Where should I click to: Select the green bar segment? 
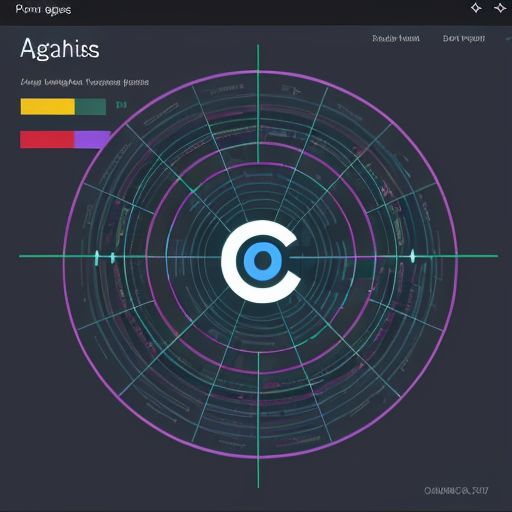click(x=91, y=106)
